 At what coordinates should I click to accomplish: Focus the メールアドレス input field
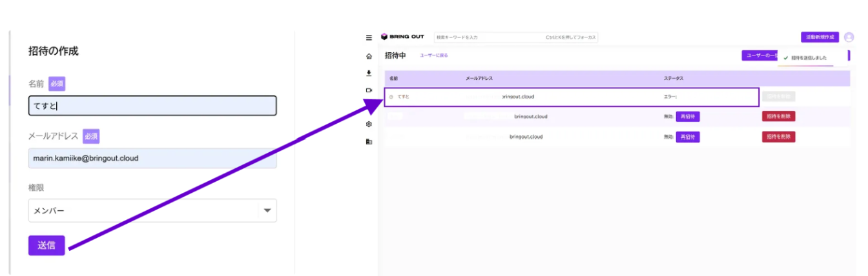(152, 158)
